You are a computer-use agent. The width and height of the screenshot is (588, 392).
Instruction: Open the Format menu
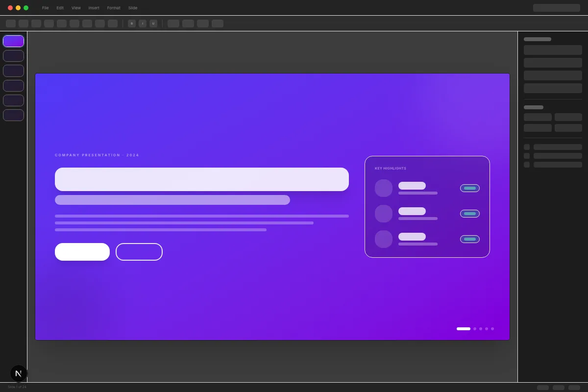click(114, 8)
